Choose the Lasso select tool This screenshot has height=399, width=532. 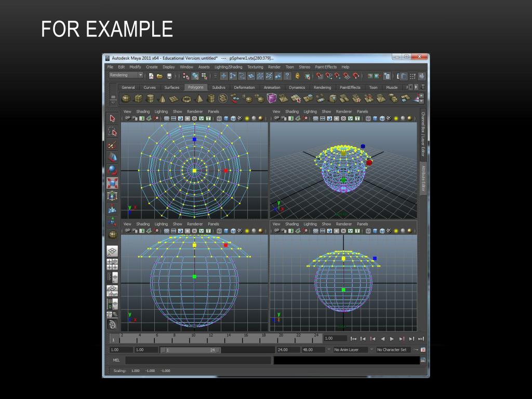pos(112,131)
